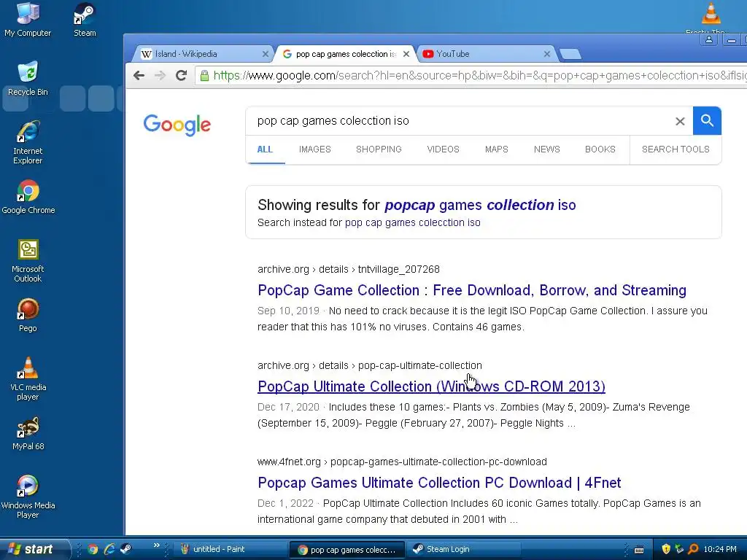Reload the page with the refresh icon
The height and width of the screenshot is (560, 747).
pos(181,75)
